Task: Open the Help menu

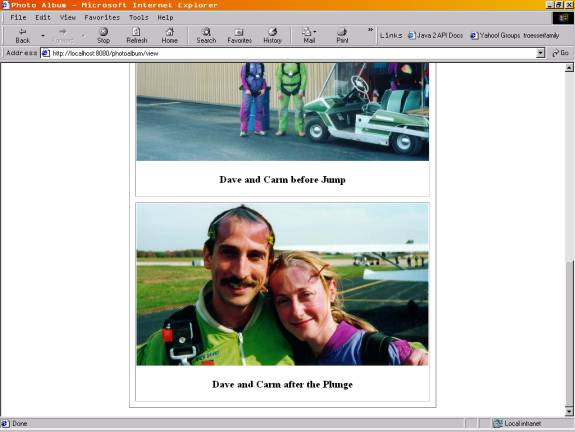Action: [x=165, y=17]
